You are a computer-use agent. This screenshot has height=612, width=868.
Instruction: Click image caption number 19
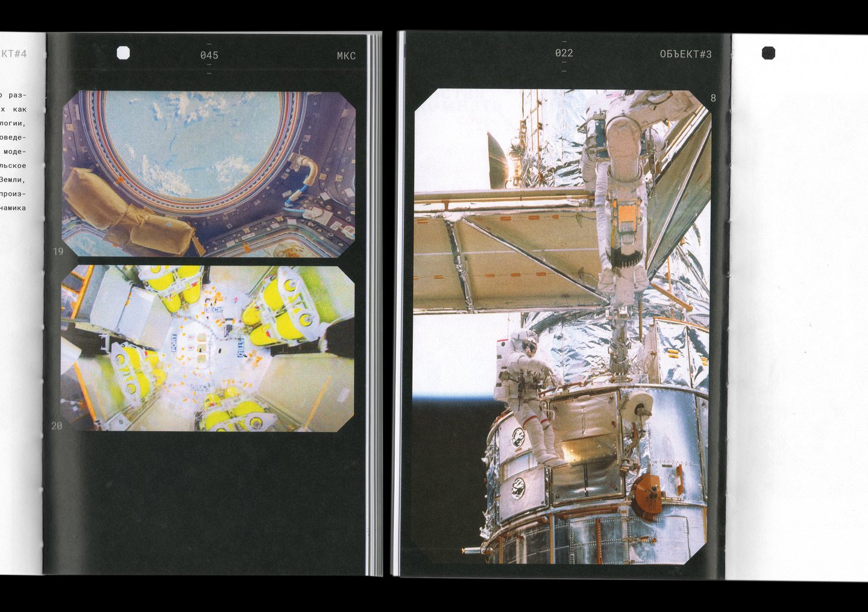click(58, 251)
